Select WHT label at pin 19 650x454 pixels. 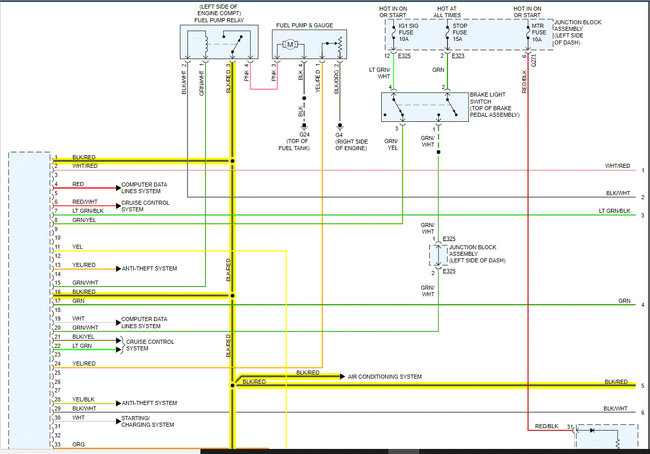pos(78,318)
